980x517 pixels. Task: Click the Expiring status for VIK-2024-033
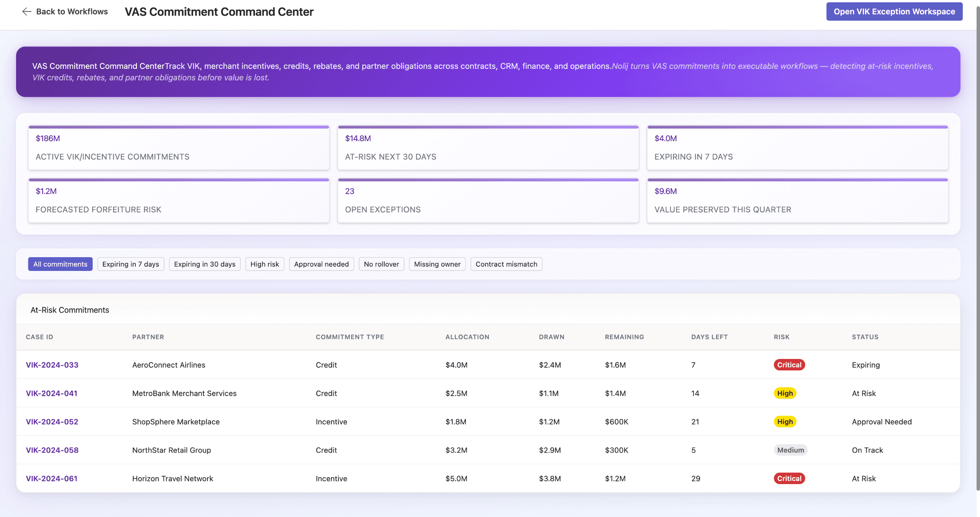tap(866, 365)
